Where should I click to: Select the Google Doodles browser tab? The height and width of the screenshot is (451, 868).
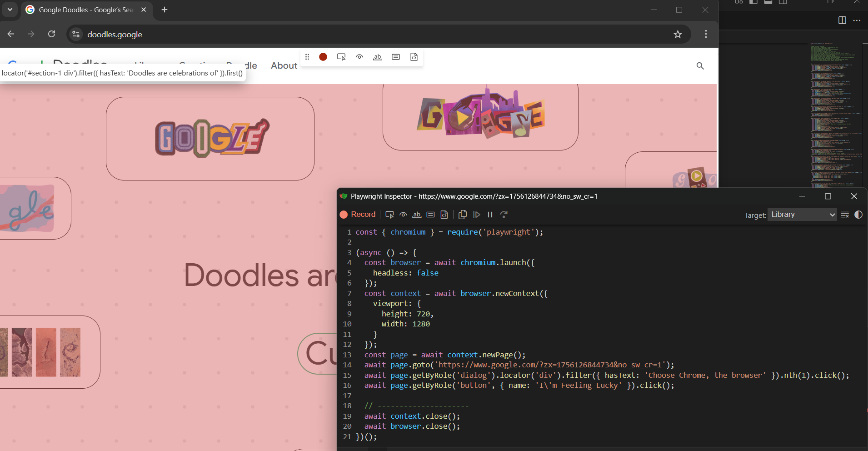[86, 10]
